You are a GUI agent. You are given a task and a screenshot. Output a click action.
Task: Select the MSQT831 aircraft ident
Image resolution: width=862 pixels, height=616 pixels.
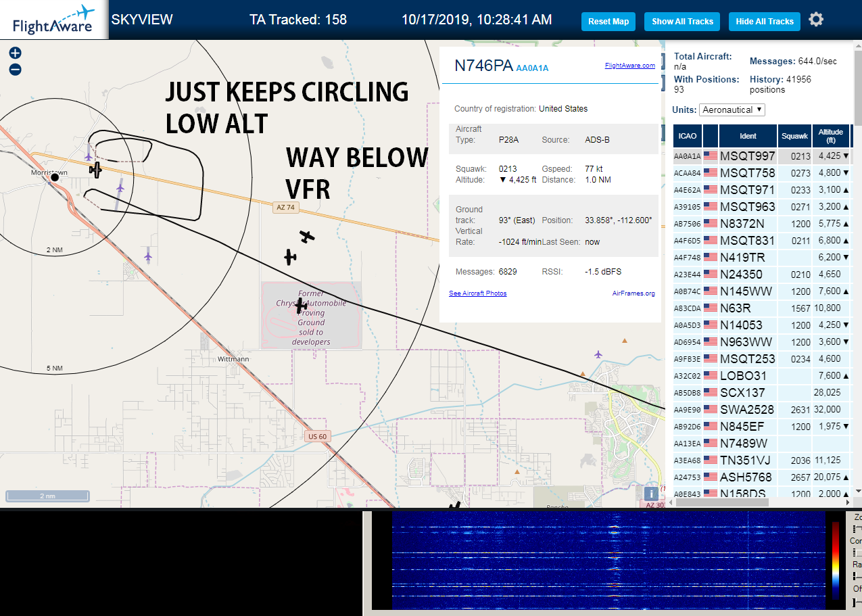(x=747, y=240)
